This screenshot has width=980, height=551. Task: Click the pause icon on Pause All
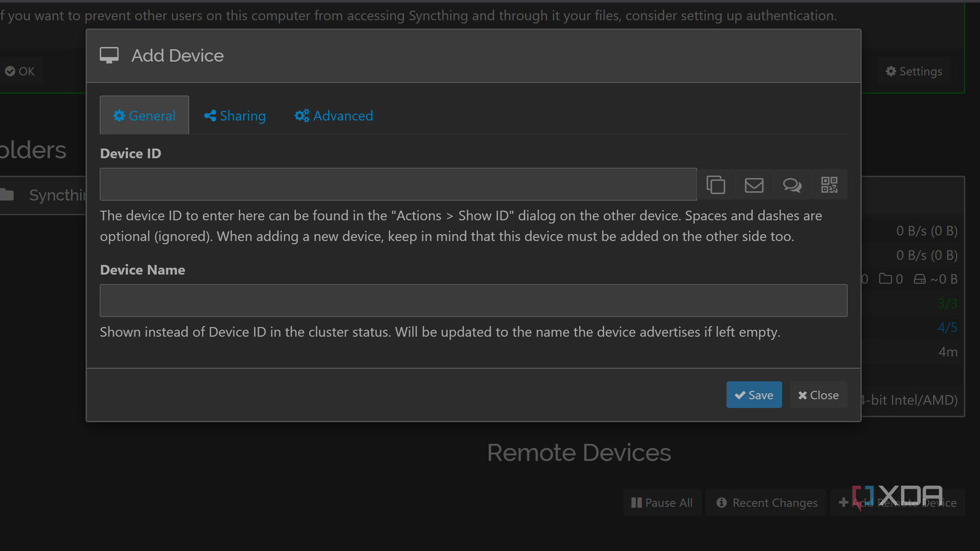coord(636,502)
